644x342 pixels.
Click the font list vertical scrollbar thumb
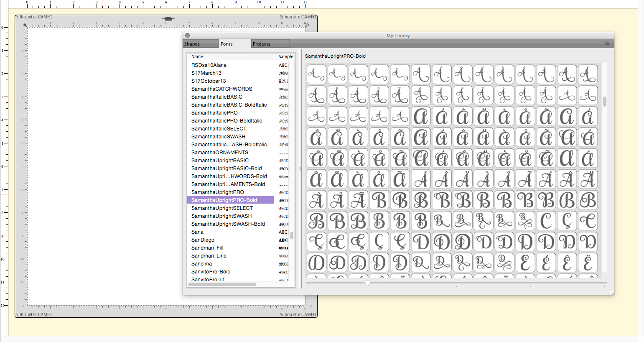point(292,235)
